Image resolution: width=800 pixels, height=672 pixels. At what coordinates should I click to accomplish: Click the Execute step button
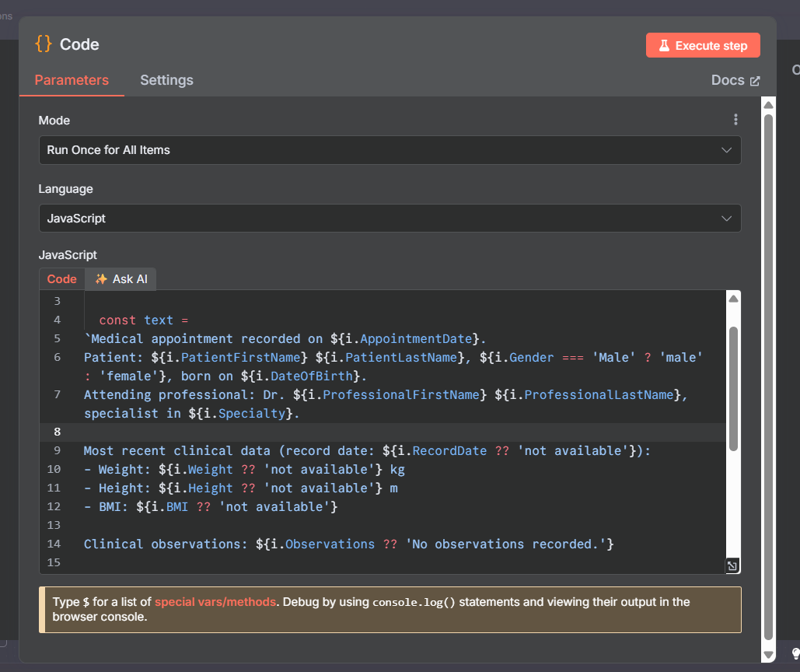tap(702, 46)
